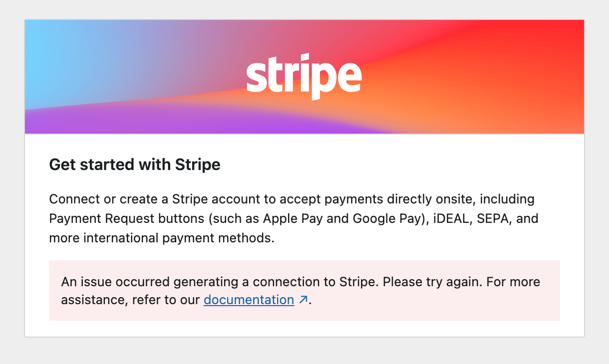Select the error message about Stripe connection
This screenshot has height=364, width=609.
click(300, 282)
